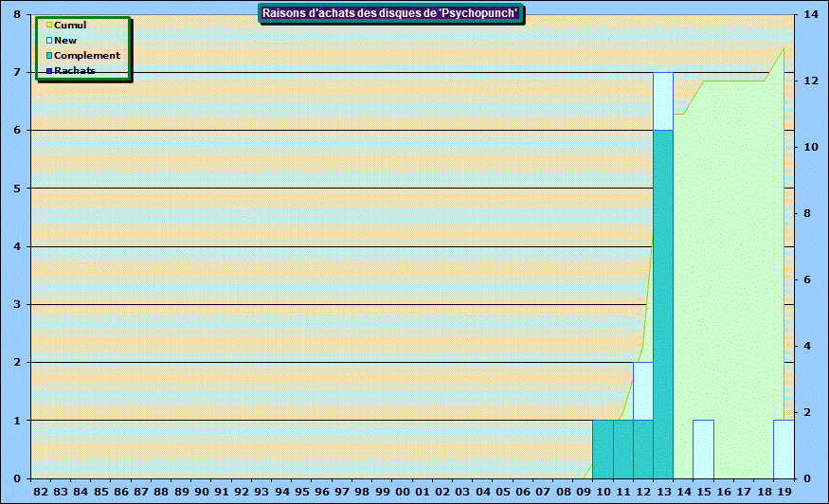The height and width of the screenshot is (504, 829).
Task: Click the Complement bar for year 10
Action: click(603, 449)
